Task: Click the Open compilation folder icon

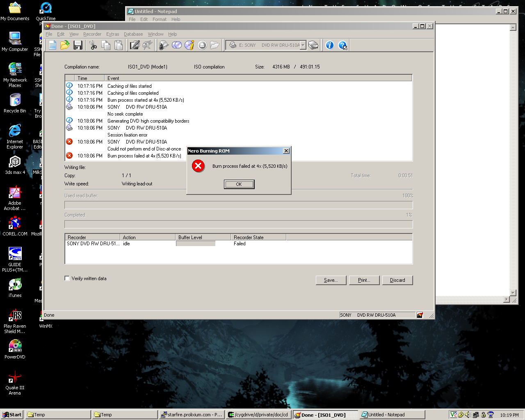Action: pos(65,45)
